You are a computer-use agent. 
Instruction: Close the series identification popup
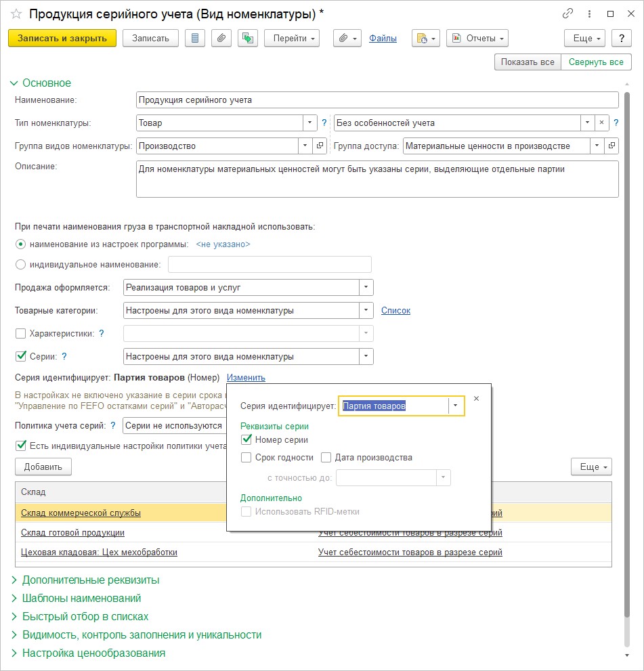click(476, 399)
